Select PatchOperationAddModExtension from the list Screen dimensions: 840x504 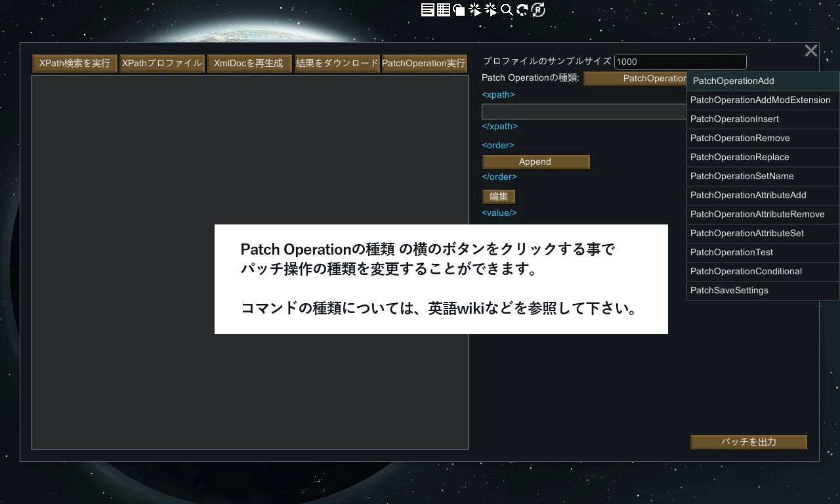pyautogui.click(x=763, y=100)
